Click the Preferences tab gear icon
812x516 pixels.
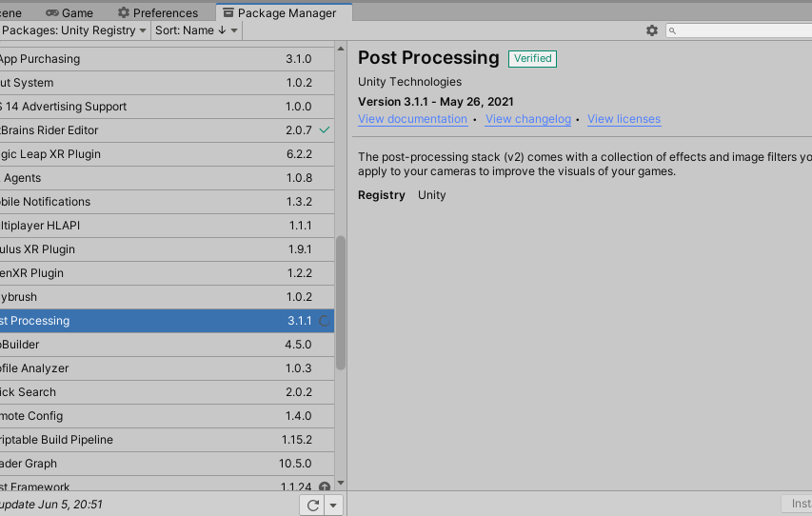pyautogui.click(x=123, y=12)
